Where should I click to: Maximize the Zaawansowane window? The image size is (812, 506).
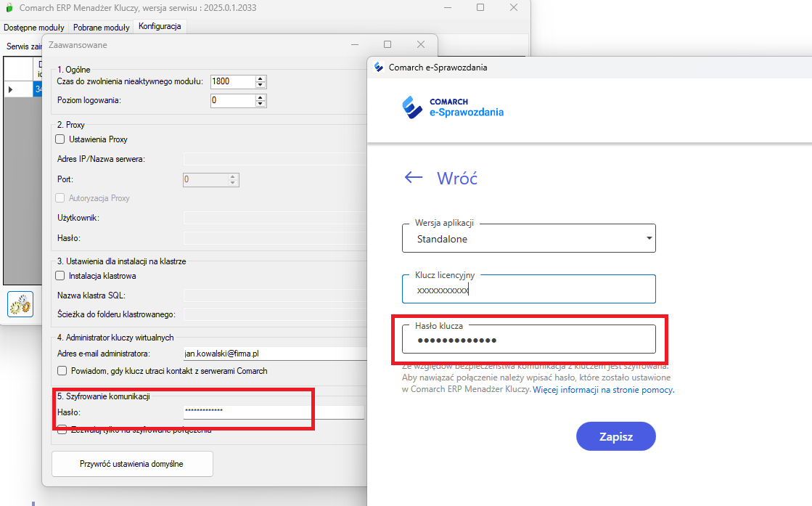pyautogui.click(x=387, y=44)
